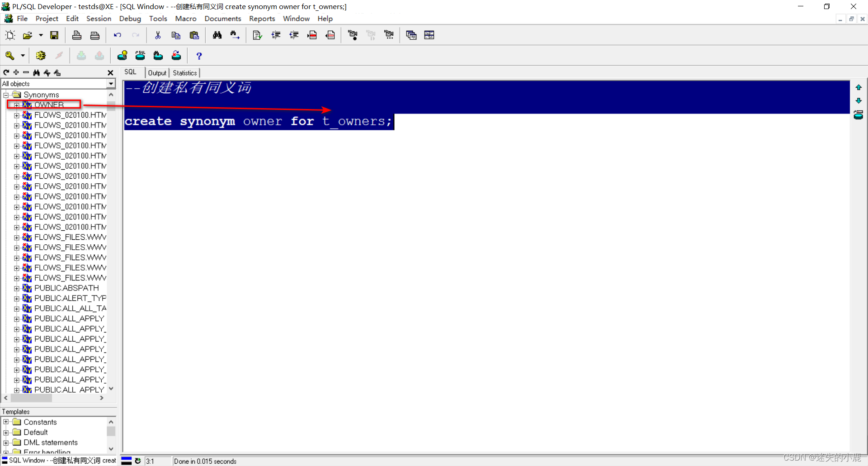Screen dimensions: 868x466
Task: Open the Session menu
Action: [x=99, y=19]
